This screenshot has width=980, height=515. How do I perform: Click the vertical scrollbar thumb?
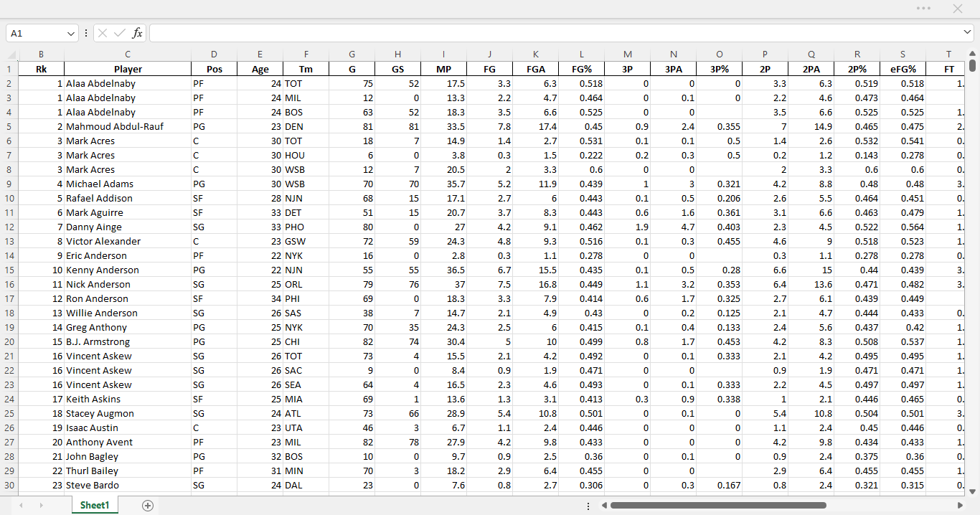coord(972,66)
